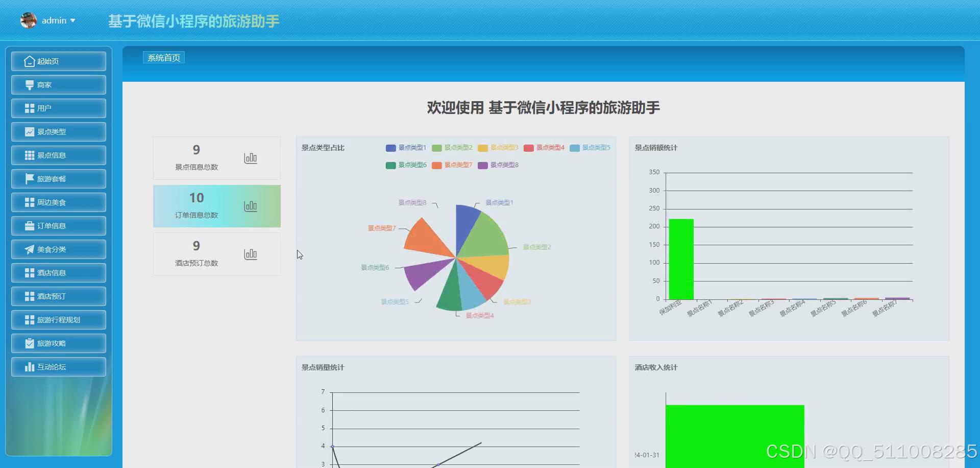Click the 景点名称7 axis label

click(x=885, y=309)
